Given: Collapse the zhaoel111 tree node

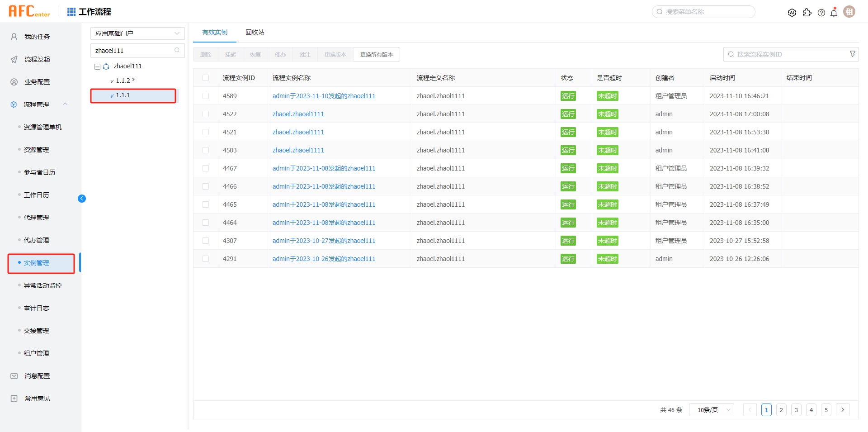Looking at the screenshot, I should (x=97, y=66).
